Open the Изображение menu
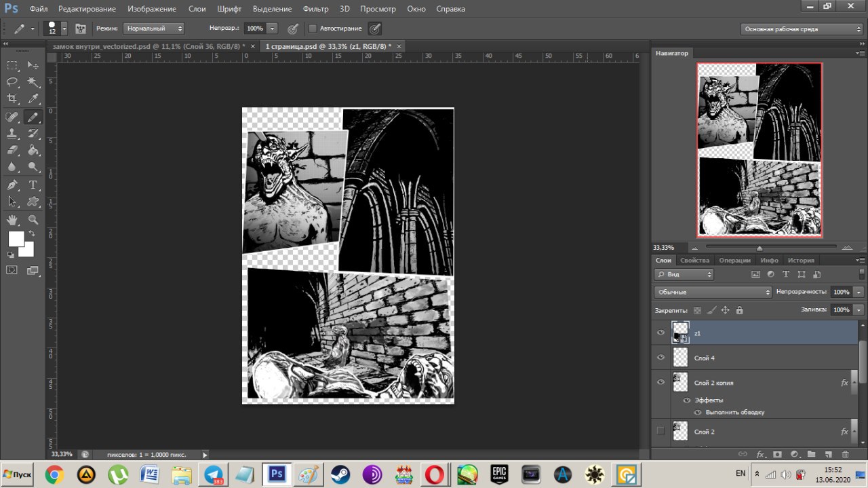Viewport: 868px width, 488px height. [152, 9]
